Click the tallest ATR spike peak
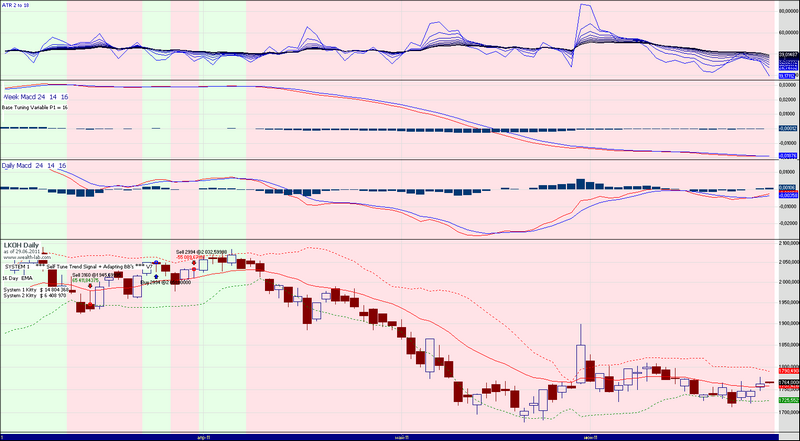Viewport: 800px width, 441px height. [582, 5]
